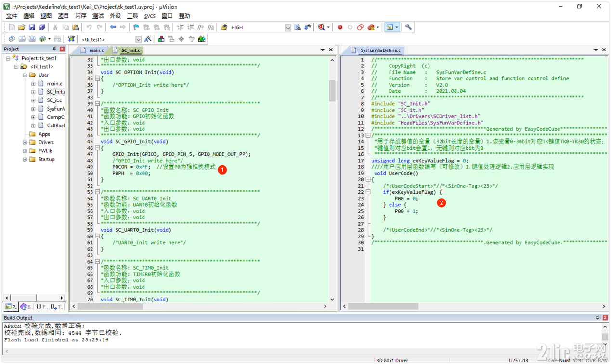Click the SC_Init.c vertical scrollbar thumb
Viewport: 611px width, 364px height.
tap(332, 91)
